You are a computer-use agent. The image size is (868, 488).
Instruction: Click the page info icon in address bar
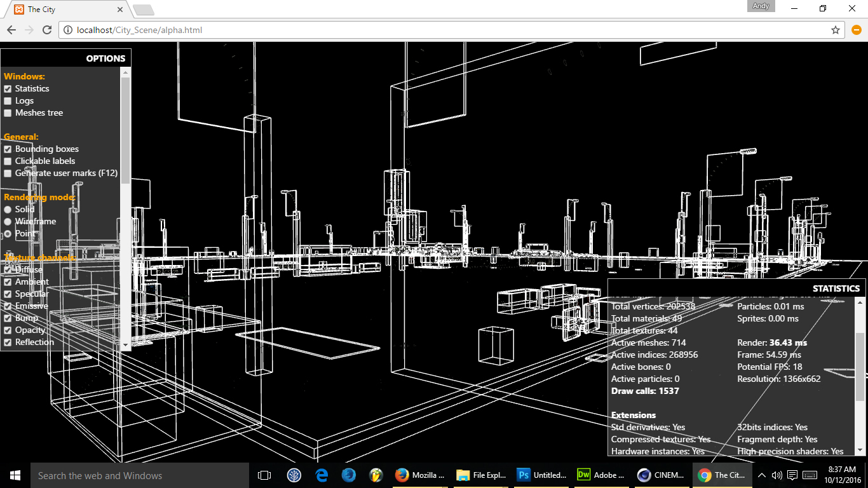coord(69,30)
